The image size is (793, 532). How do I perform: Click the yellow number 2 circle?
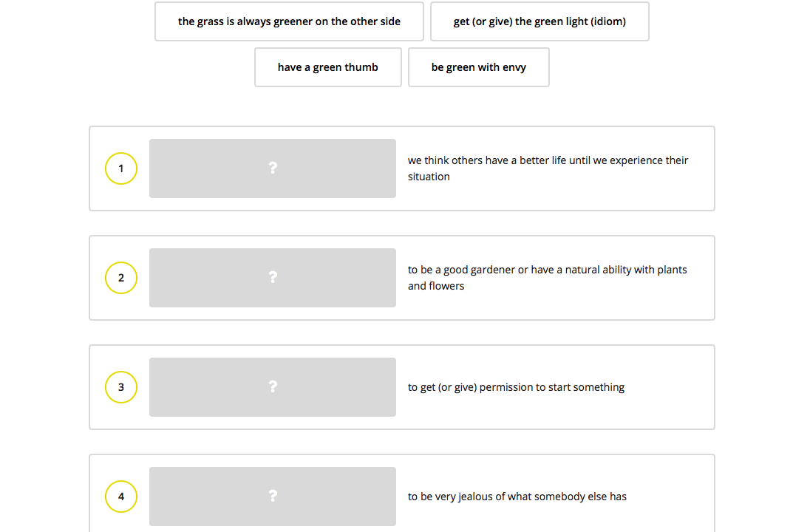pyautogui.click(x=121, y=278)
